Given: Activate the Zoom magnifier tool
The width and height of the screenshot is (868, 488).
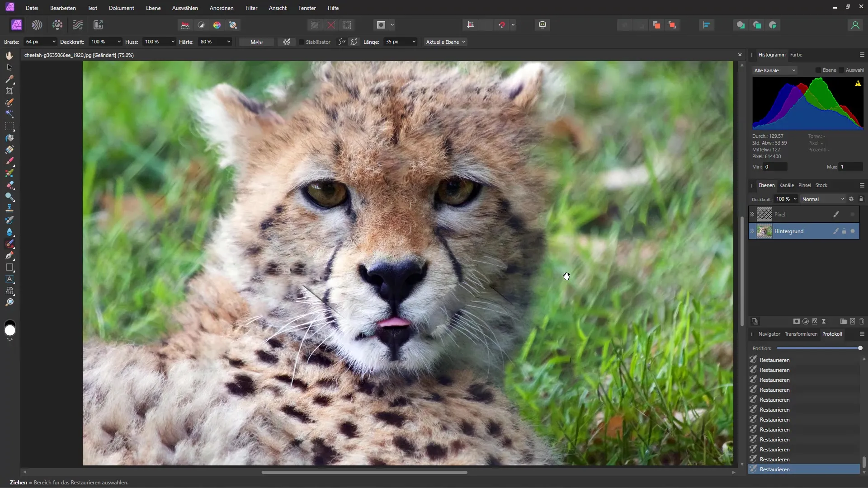Looking at the screenshot, I should tap(9, 302).
